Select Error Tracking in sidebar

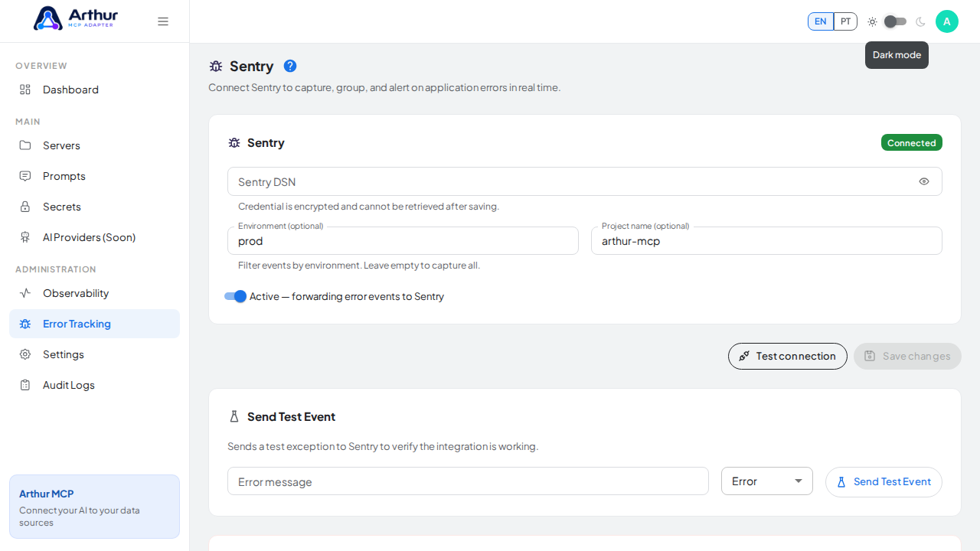pyautogui.click(x=94, y=324)
